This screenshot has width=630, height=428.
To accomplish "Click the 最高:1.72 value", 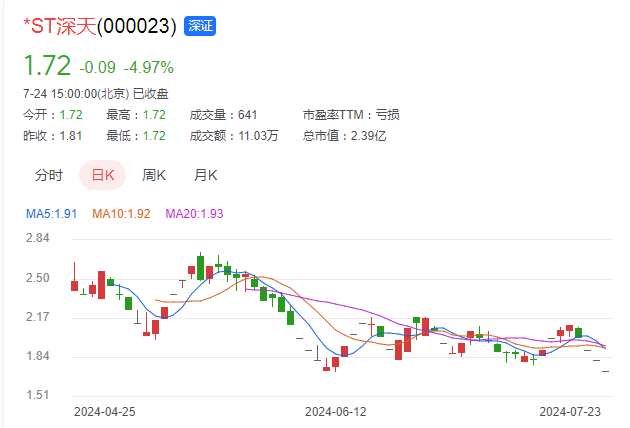I will [136, 115].
